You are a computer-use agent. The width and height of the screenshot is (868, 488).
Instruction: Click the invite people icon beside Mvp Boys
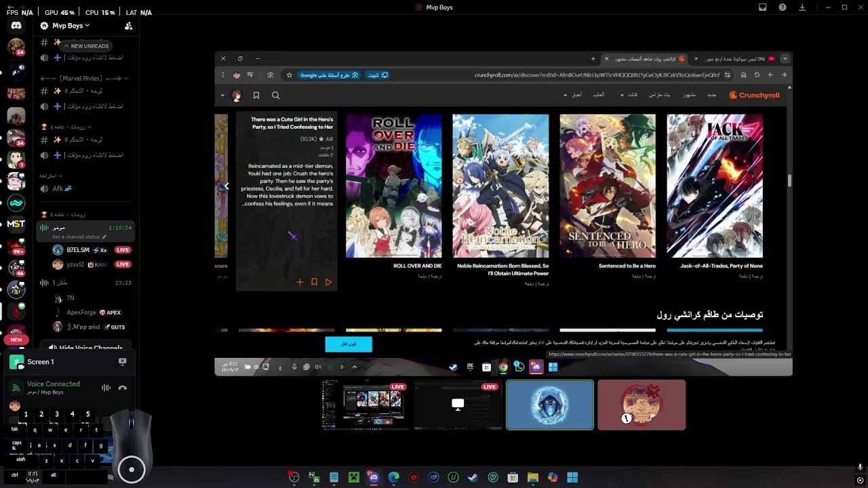click(128, 26)
